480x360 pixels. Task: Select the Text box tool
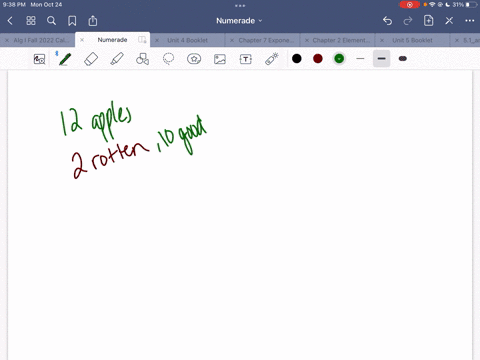click(246, 59)
